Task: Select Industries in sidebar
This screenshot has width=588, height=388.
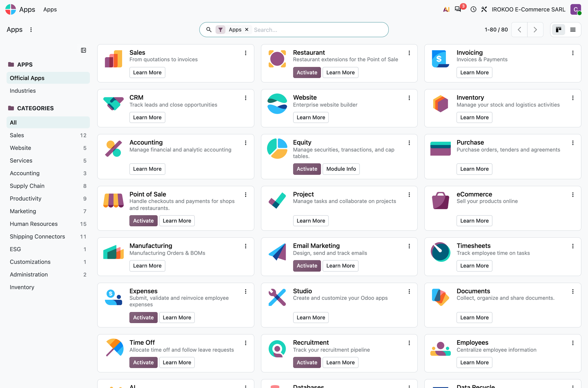Action: click(x=48, y=91)
